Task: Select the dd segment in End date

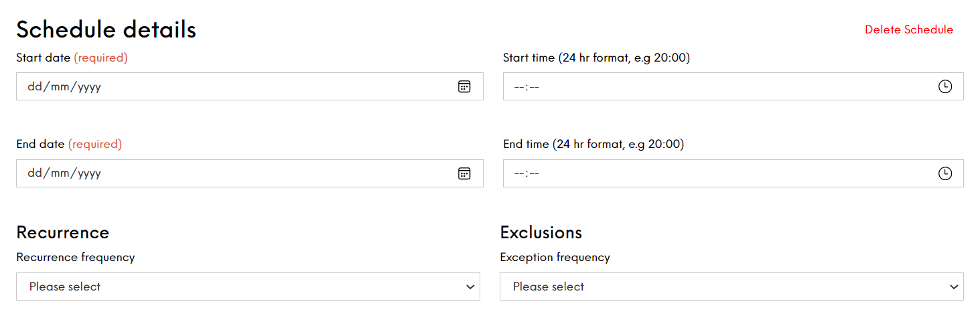Action: [35, 173]
